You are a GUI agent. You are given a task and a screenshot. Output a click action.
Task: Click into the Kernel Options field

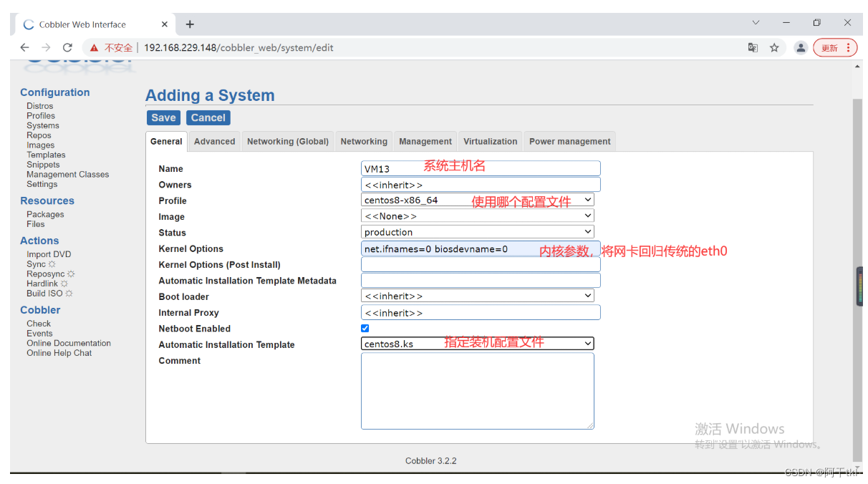point(481,248)
